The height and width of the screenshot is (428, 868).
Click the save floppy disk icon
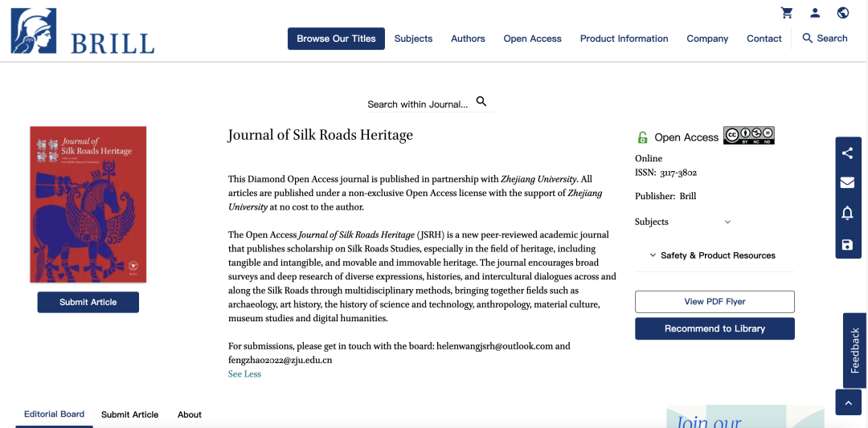[x=848, y=244]
